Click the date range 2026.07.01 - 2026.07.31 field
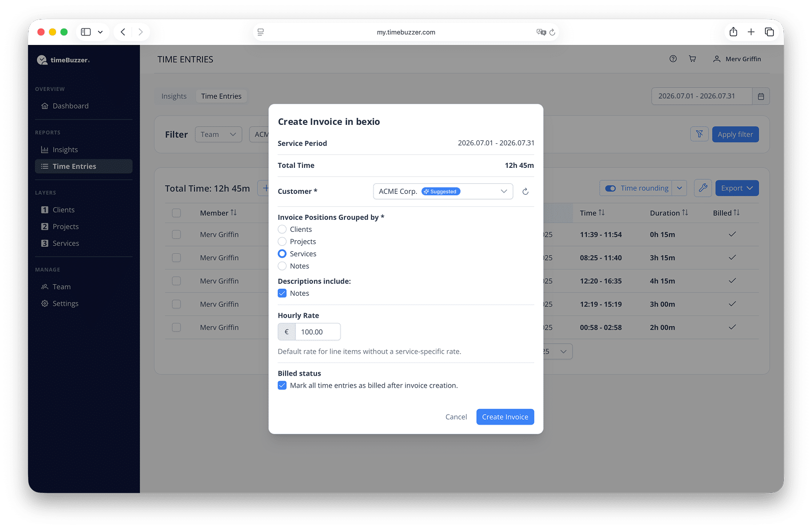812x530 pixels. (x=701, y=96)
